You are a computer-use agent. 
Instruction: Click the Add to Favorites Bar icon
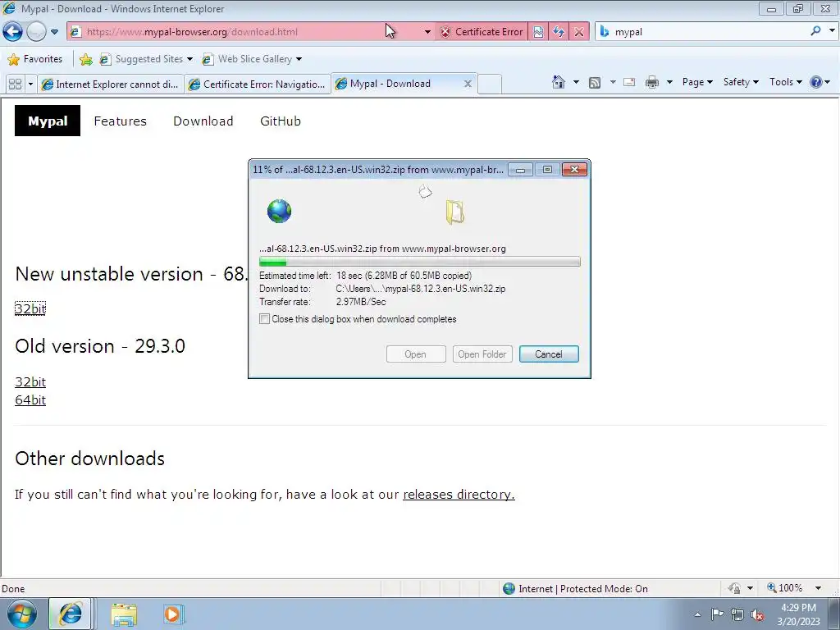pyautogui.click(x=85, y=59)
